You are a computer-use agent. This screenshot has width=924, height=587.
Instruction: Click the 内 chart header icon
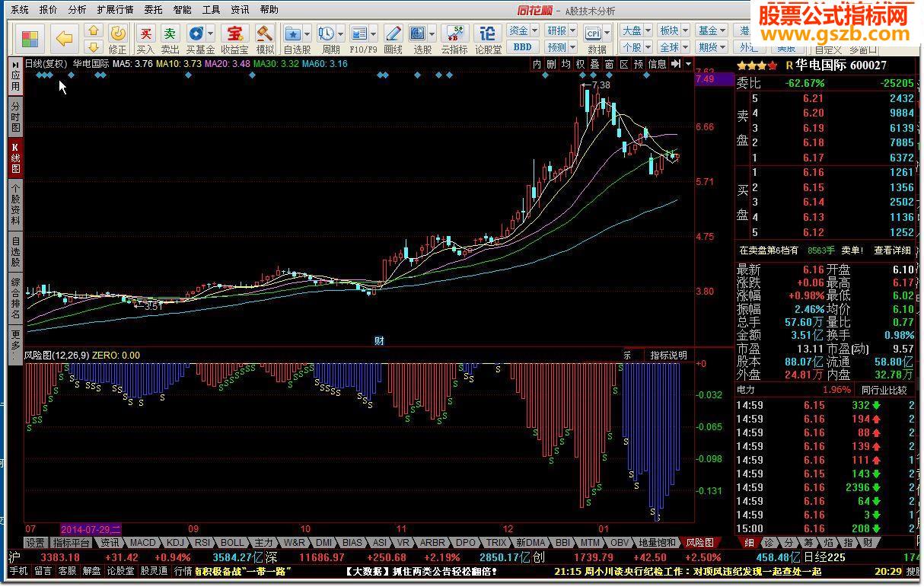[537, 65]
